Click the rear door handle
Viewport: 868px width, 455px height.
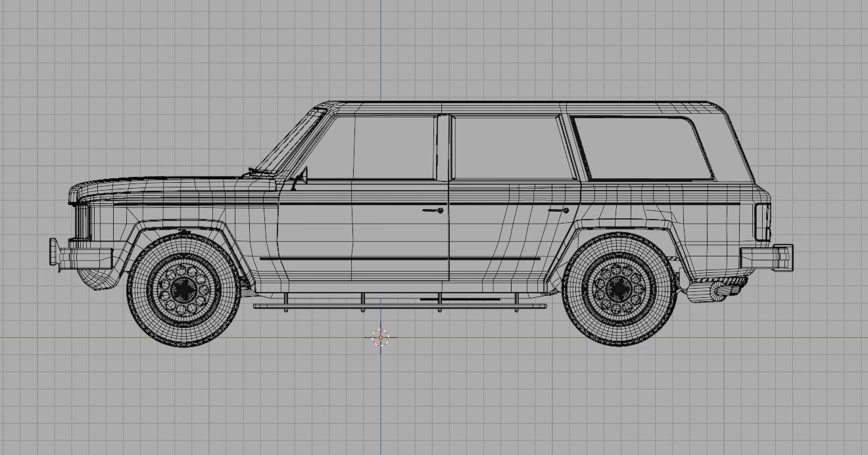(x=559, y=210)
